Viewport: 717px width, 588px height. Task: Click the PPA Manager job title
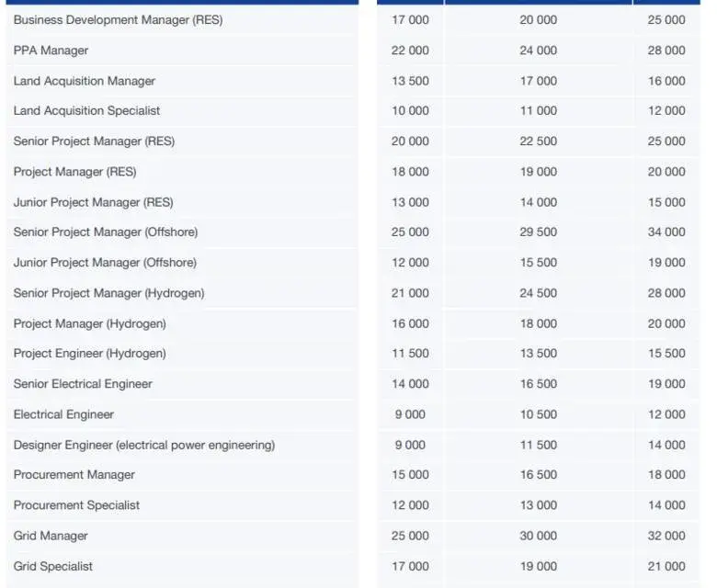click(x=51, y=51)
